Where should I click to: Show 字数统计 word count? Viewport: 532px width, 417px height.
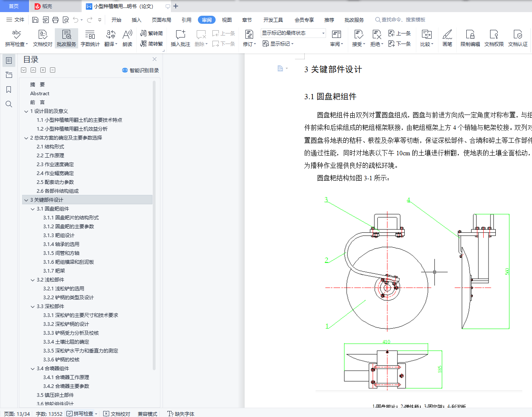(x=90, y=38)
